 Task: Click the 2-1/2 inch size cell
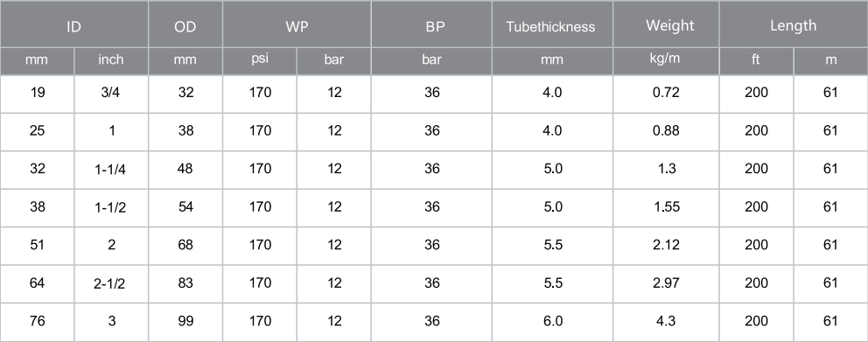(111, 284)
